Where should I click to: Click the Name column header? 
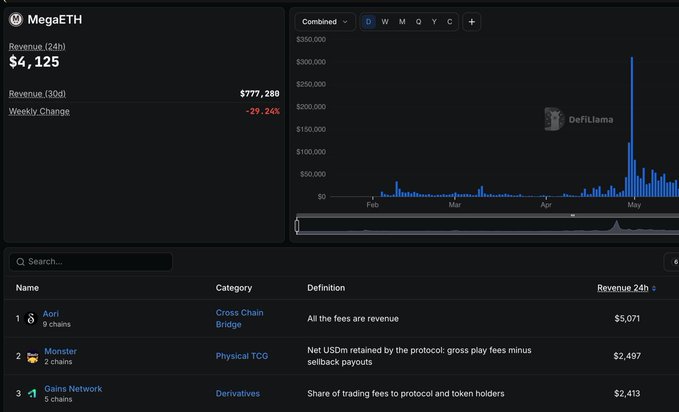click(27, 288)
